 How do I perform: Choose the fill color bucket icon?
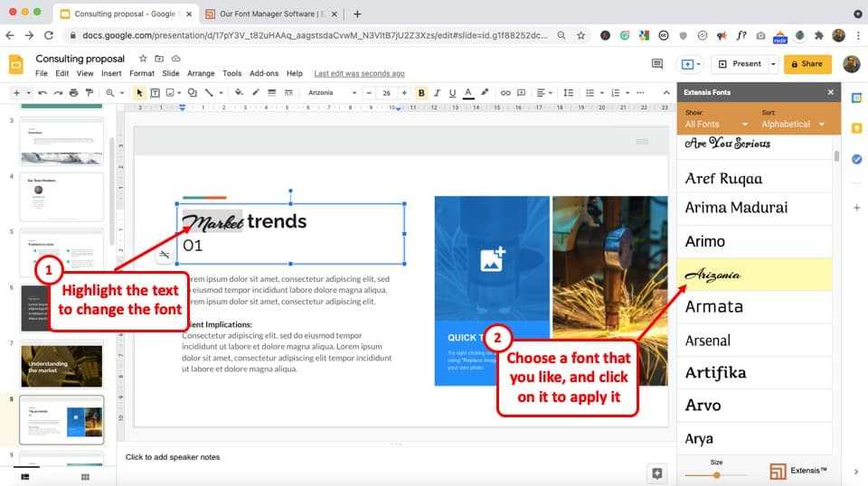coord(239,93)
